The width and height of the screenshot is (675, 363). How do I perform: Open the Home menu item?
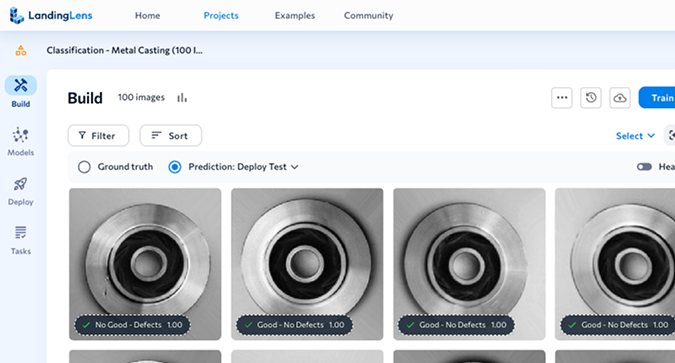147,16
